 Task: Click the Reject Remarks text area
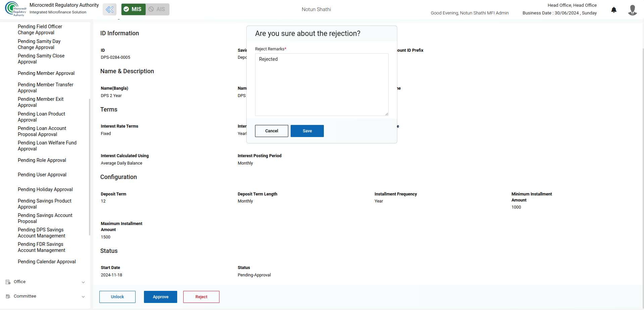click(321, 85)
